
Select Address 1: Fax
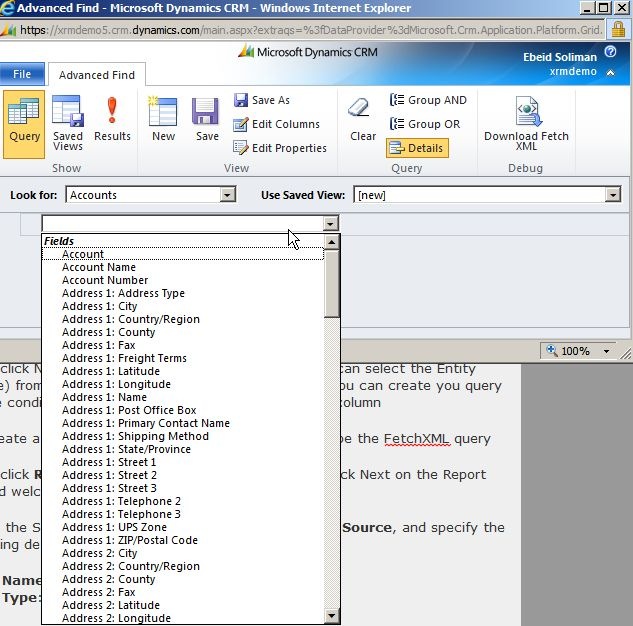click(x=183, y=345)
